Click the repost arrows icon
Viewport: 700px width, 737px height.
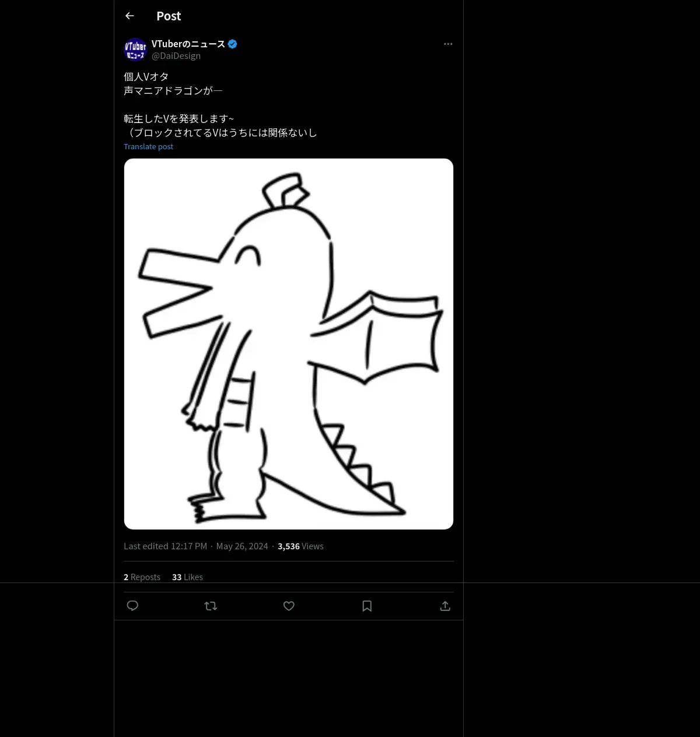click(211, 606)
